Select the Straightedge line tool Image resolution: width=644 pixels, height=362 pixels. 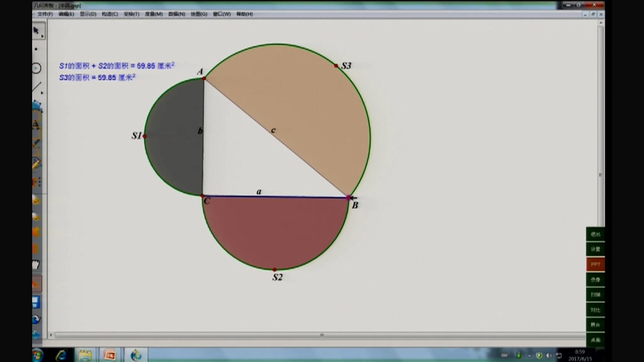[x=36, y=87]
